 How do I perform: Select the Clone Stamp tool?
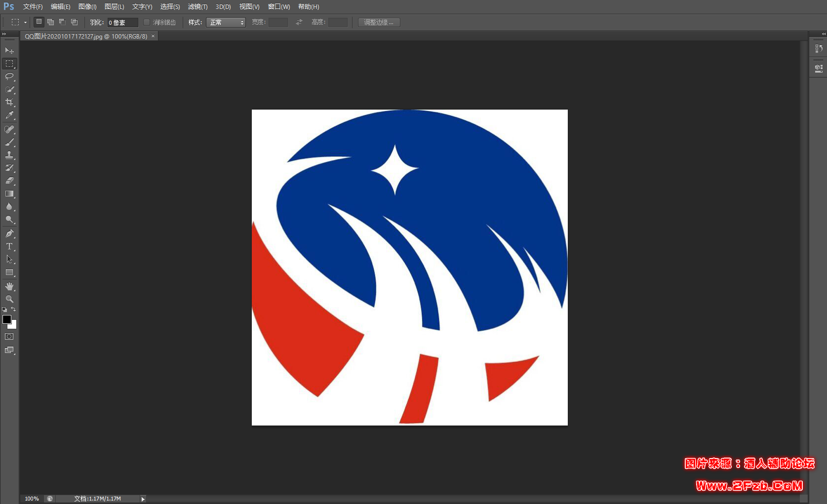coord(9,155)
